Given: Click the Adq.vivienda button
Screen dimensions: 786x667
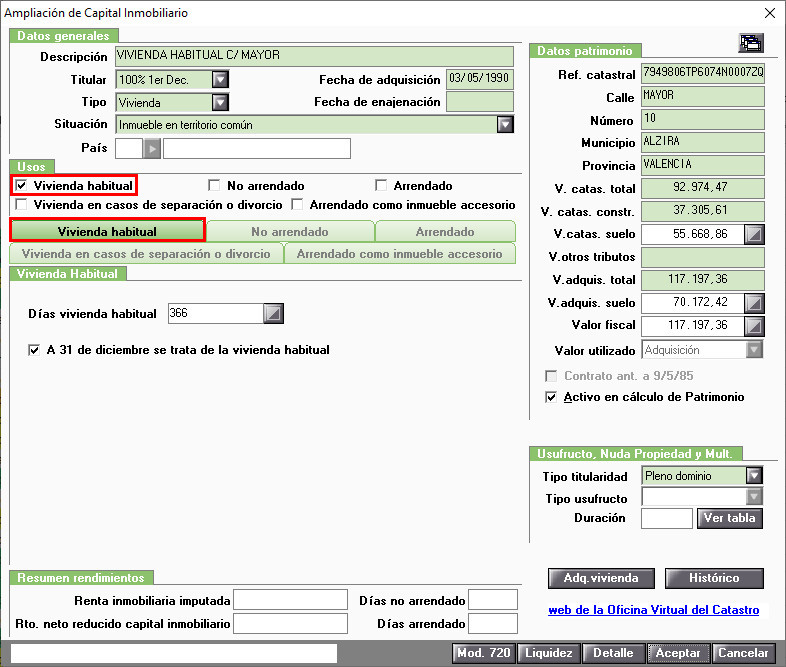Looking at the screenshot, I should tap(601, 578).
